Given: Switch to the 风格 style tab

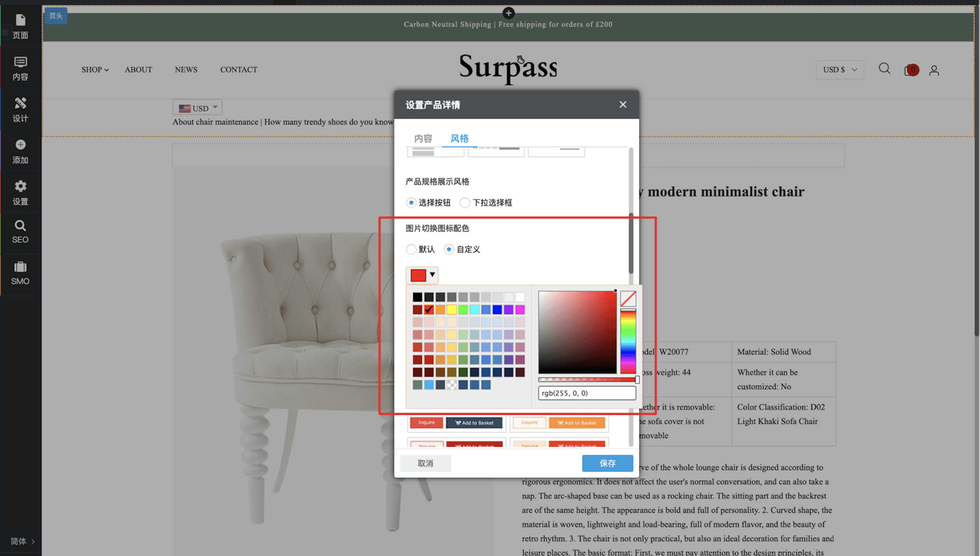Looking at the screenshot, I should [459, 138].
